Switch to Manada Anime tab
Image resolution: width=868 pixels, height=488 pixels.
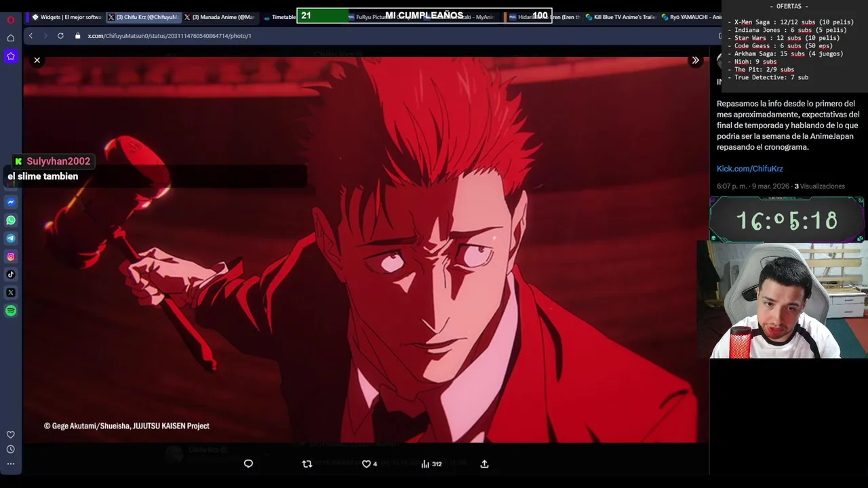pos(220,17)
